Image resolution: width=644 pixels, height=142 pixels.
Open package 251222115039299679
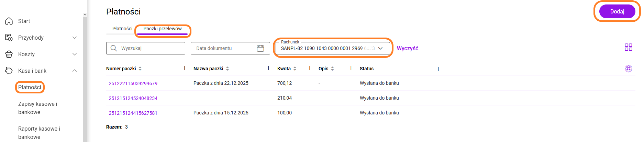coord(133,83)
